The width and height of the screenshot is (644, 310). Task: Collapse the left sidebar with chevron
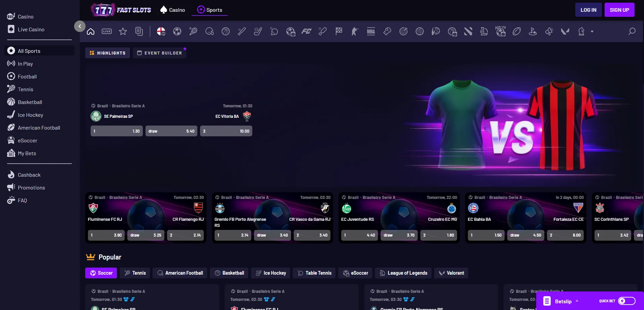pyautogui.click(x=80, y=26)
